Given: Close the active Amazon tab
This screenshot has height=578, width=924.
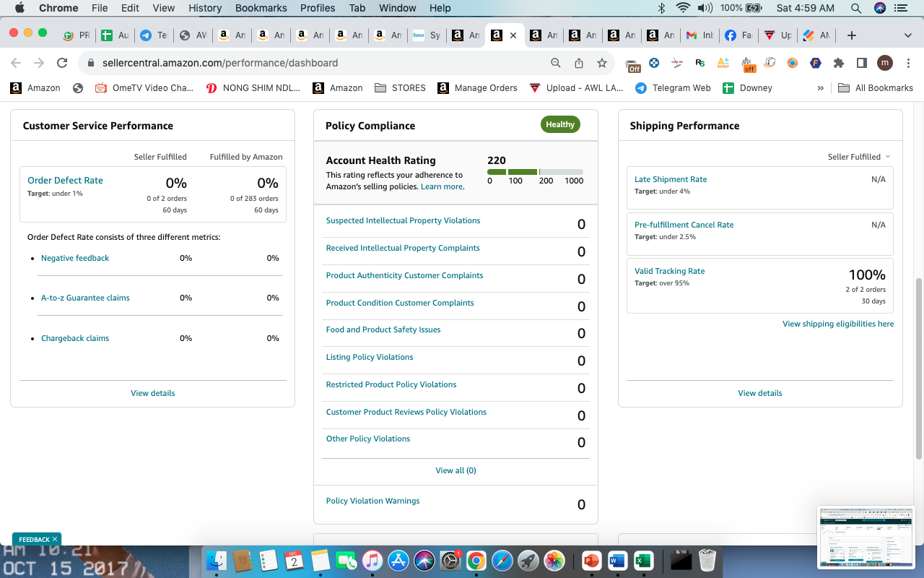Looking at the screenshot, I should [513, 35].
